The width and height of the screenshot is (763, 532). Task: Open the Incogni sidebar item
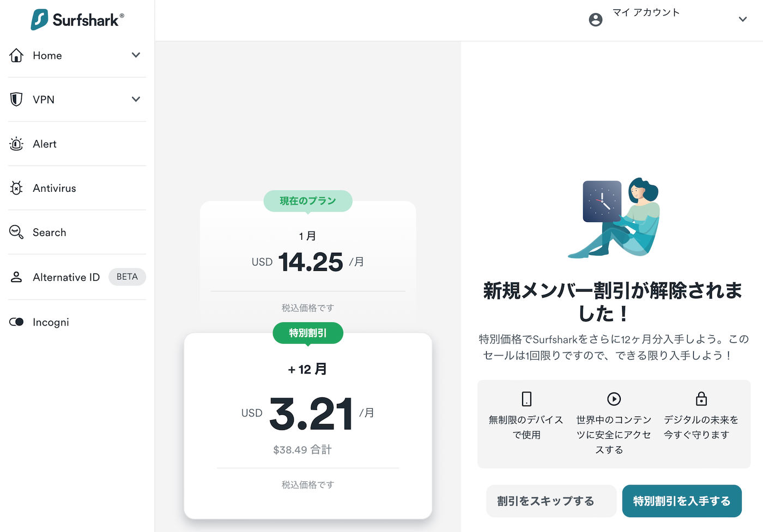(77, 322)
